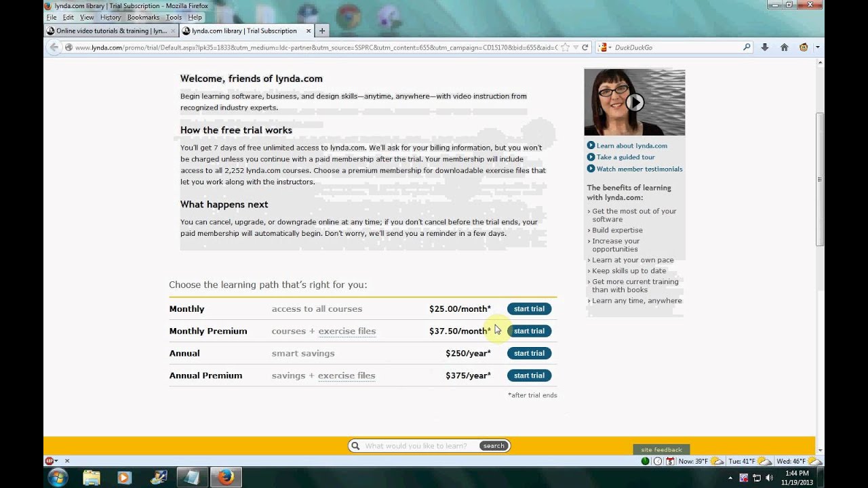Click the green circle status icon

pos(645,461)
